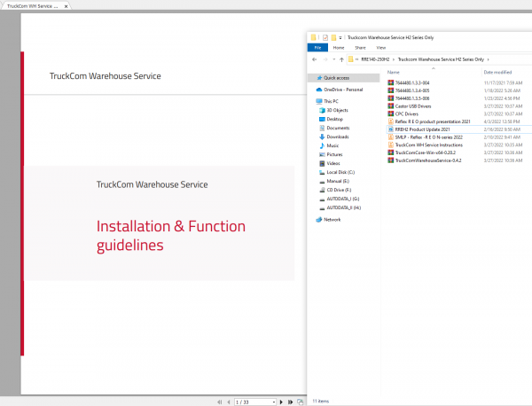Go to first page in PDF viewer
Screen dimensions: 532x406
coord(220,402)
